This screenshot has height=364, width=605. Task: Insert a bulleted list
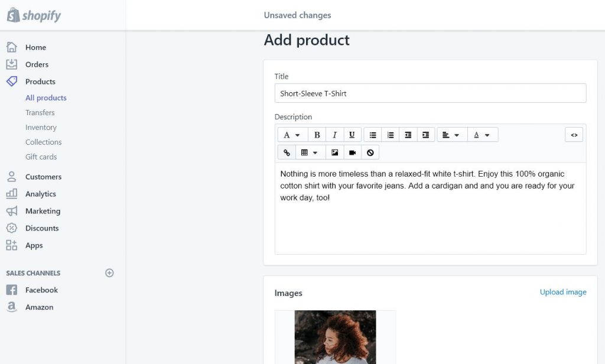coord(373,135)
